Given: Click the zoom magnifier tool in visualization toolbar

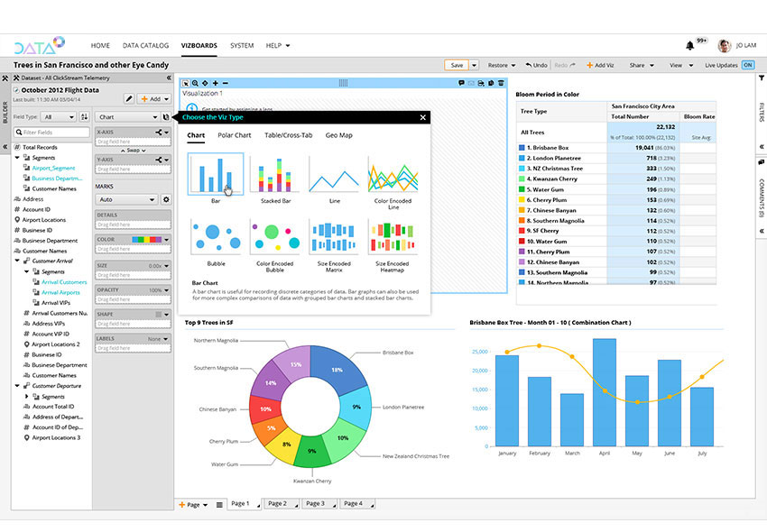Looking at the screenshot, I should [x=195, y=83].
